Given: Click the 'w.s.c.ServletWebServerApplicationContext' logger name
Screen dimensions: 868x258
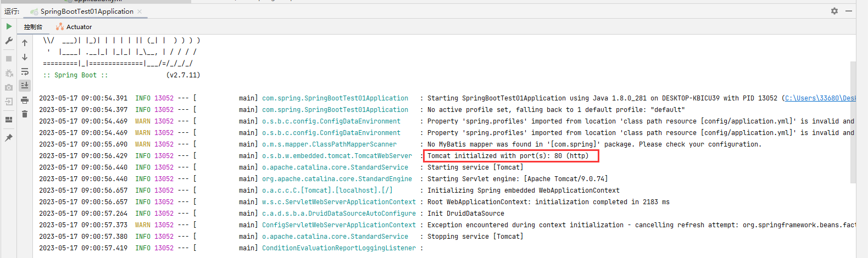Looking at the screenshot, I should 339,202.
